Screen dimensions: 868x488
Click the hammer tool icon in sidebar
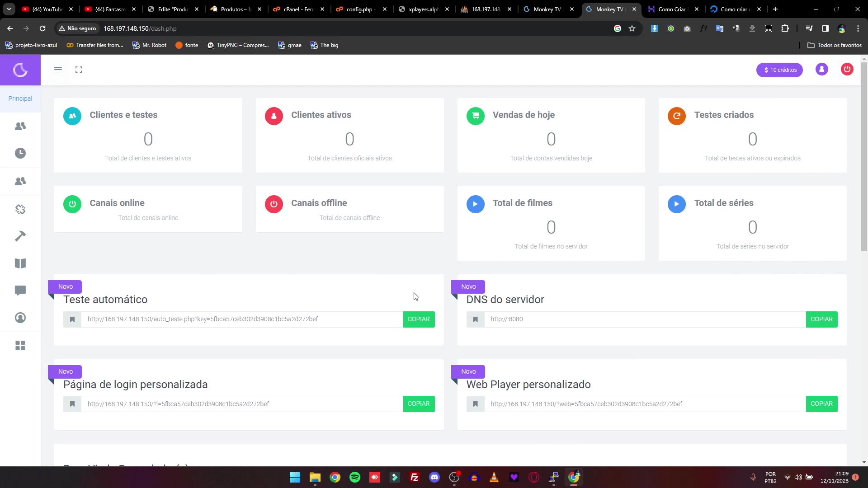tap(20, 236)
